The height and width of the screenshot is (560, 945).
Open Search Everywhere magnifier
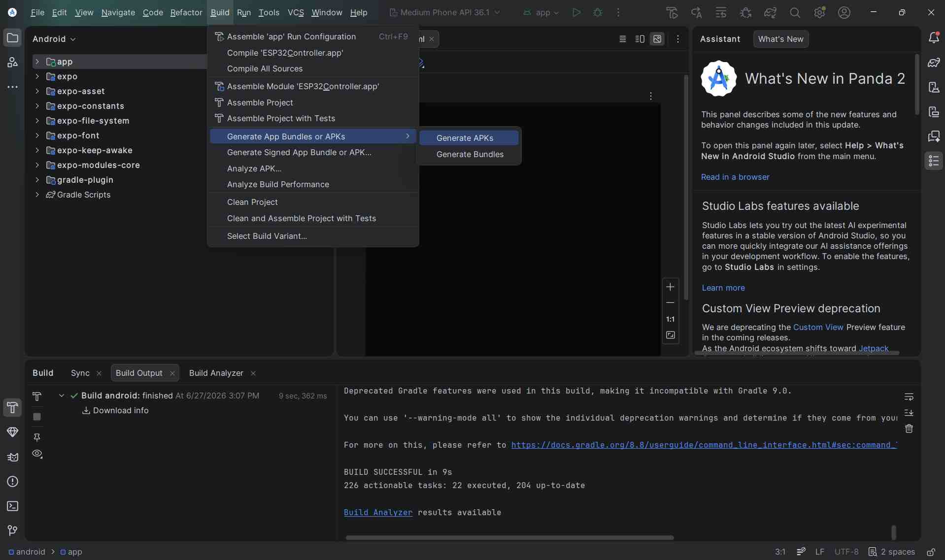795,12
